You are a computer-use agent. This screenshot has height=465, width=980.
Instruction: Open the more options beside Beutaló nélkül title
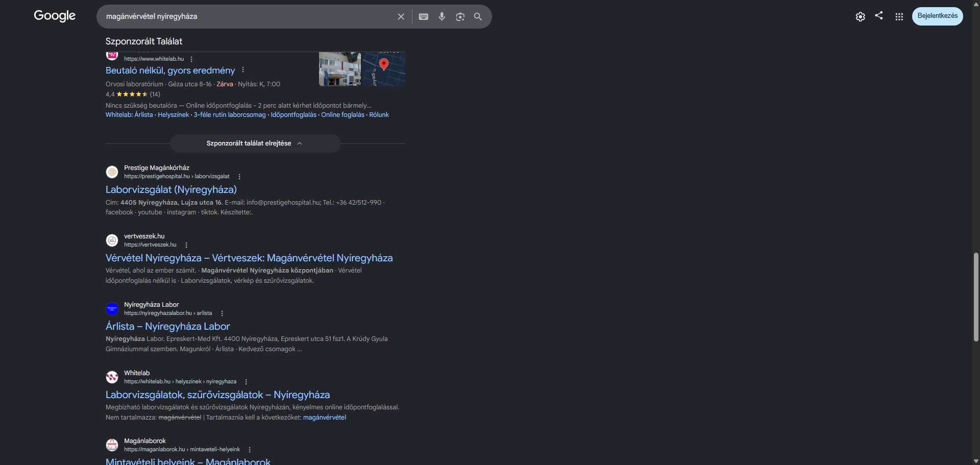point(243,69)
